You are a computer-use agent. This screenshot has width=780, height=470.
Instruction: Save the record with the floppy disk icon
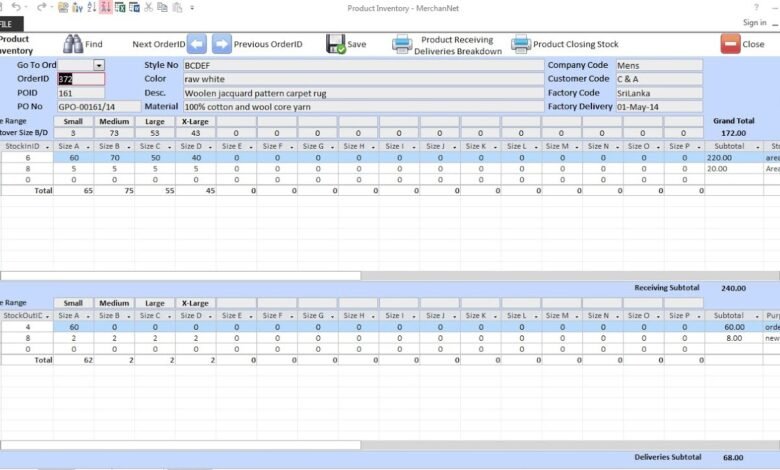pyautogui.click(x=336, y=44)
